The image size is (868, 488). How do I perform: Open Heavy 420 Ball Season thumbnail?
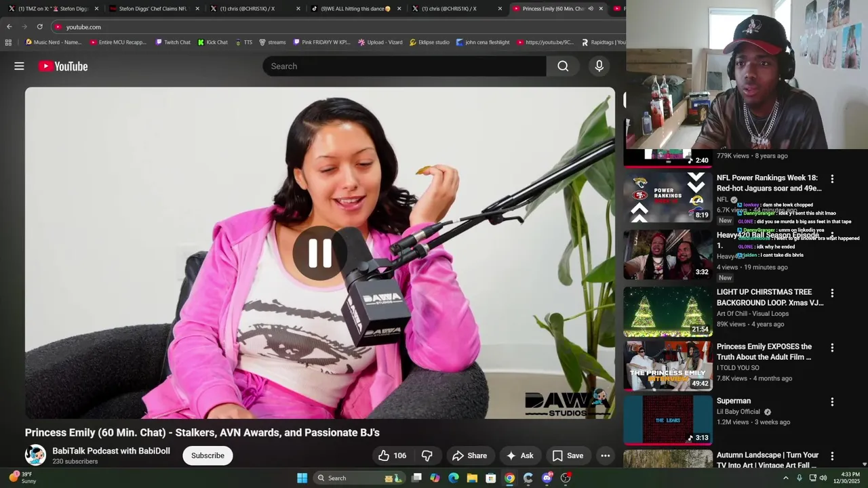[x=668, y=254]
